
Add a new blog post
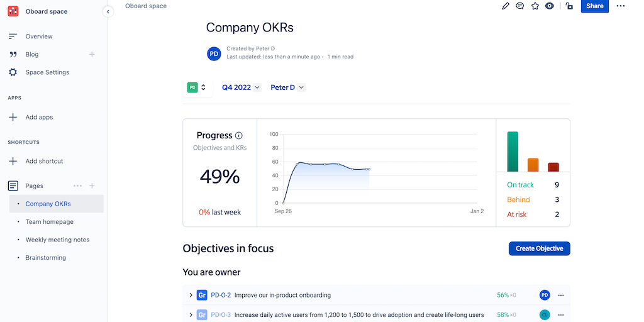92,54
